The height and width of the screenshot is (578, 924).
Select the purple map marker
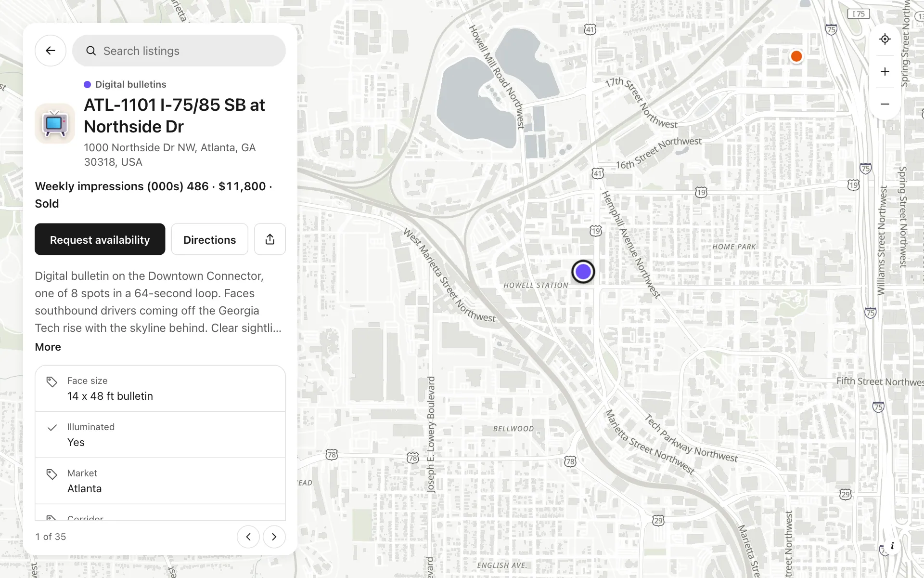[583, 272]
